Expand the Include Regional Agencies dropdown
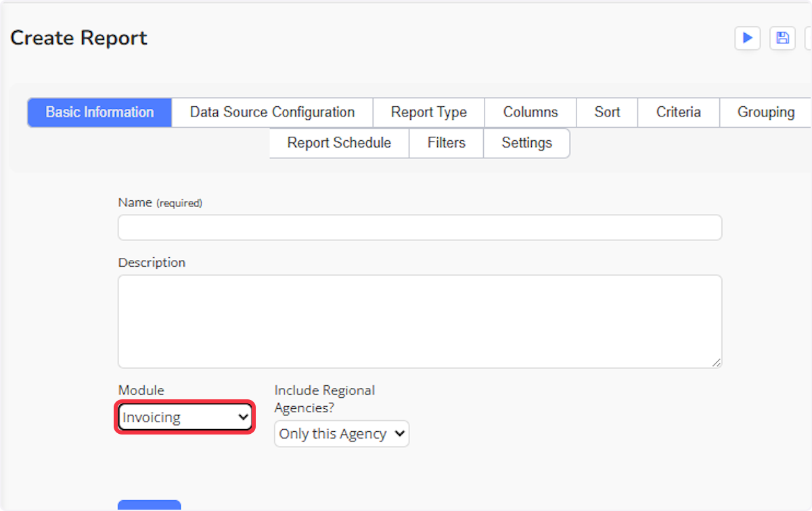 pos(342,434)
